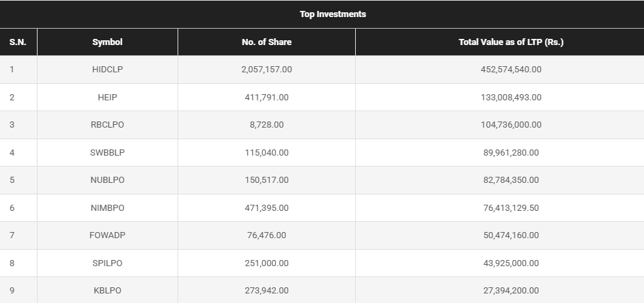Select the 273,942.00 share count cell
Viewport: 644px width, 303px height.
pyautogui.click(x=266, y=291)
